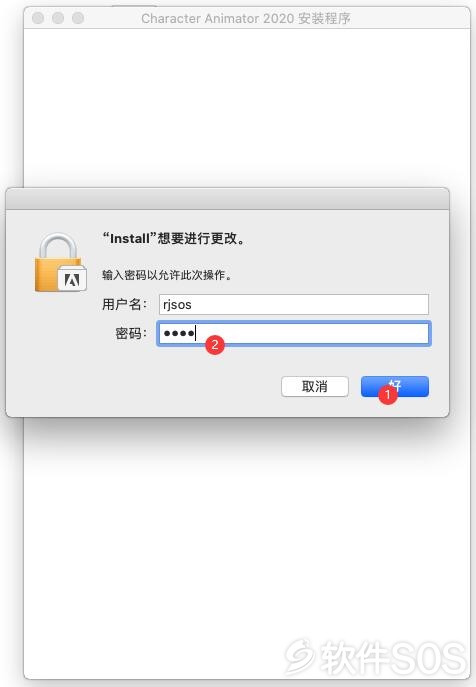Click the Character Animator 2020 安装程序 title
Viewport: 476px width, 687px height.
tap(246, 18)
